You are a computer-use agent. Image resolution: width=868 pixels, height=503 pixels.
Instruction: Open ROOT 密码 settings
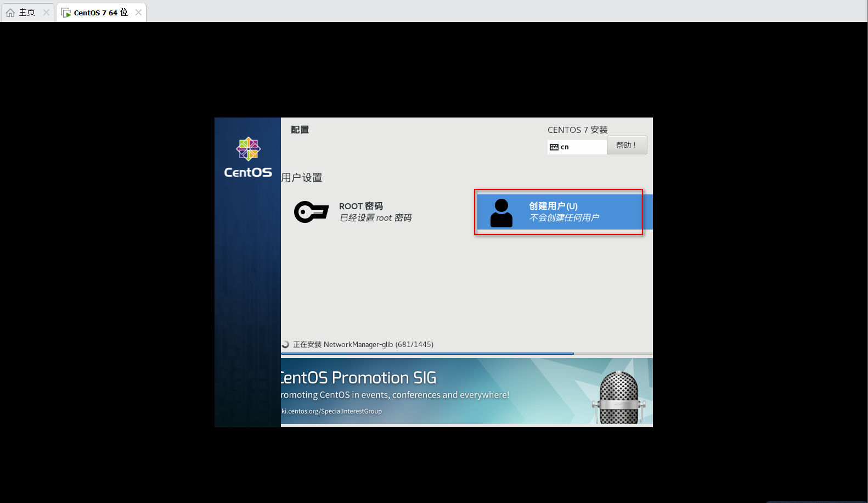[375, 212]
